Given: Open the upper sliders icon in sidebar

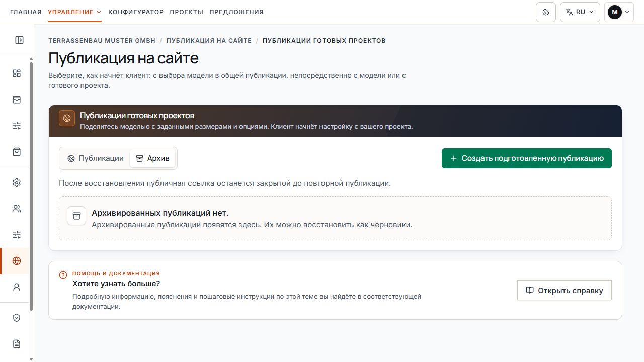Looking at the screenshot, I should tap(17, 126).
